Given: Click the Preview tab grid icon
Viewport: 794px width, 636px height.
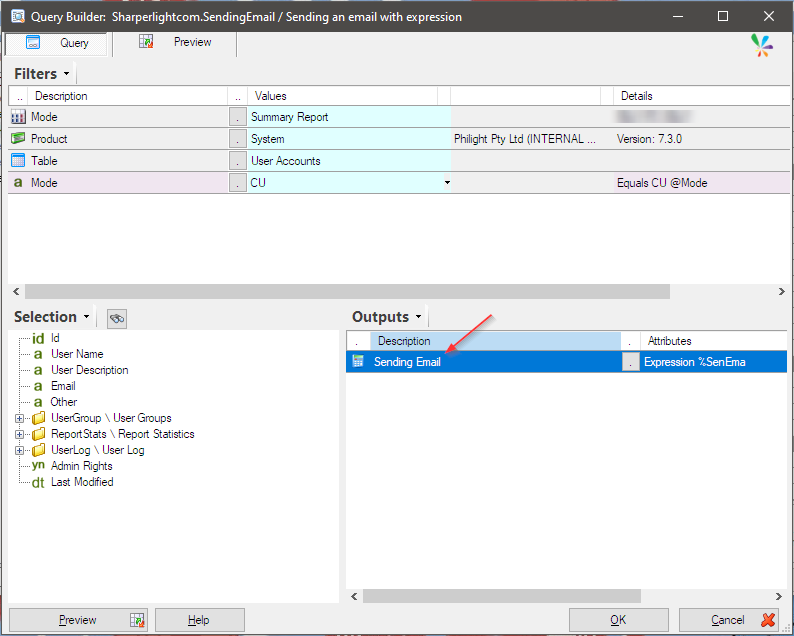Looking at the screenshot, I should click(x=146, y=42).
